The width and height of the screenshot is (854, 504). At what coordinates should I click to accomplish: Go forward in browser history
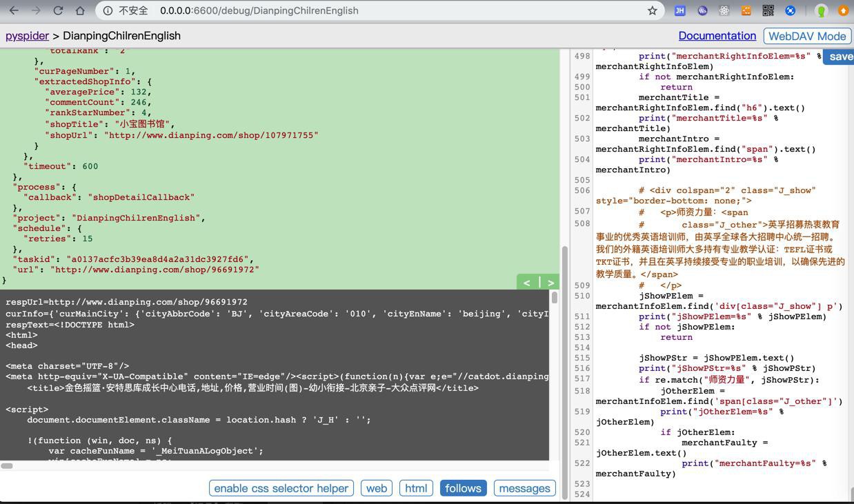[x=36, y=10]
